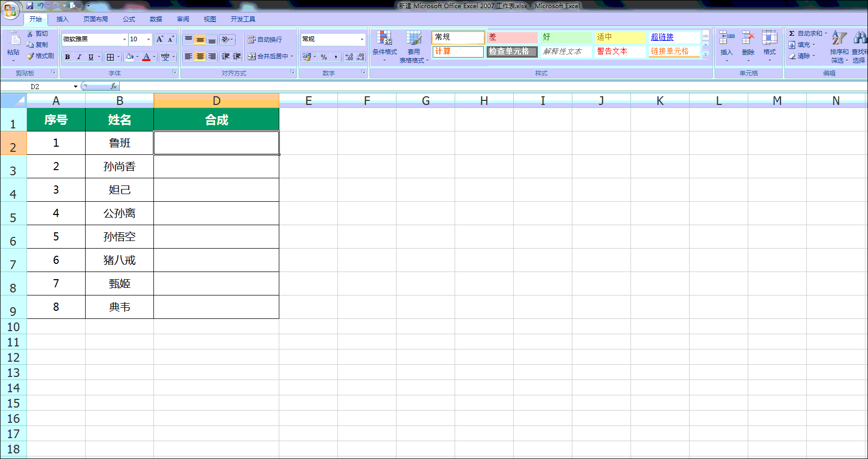Viewport: 868px width, 459px height.
Task: Save the workbook from quick access toolbar
Action: (x=30, y=6)
